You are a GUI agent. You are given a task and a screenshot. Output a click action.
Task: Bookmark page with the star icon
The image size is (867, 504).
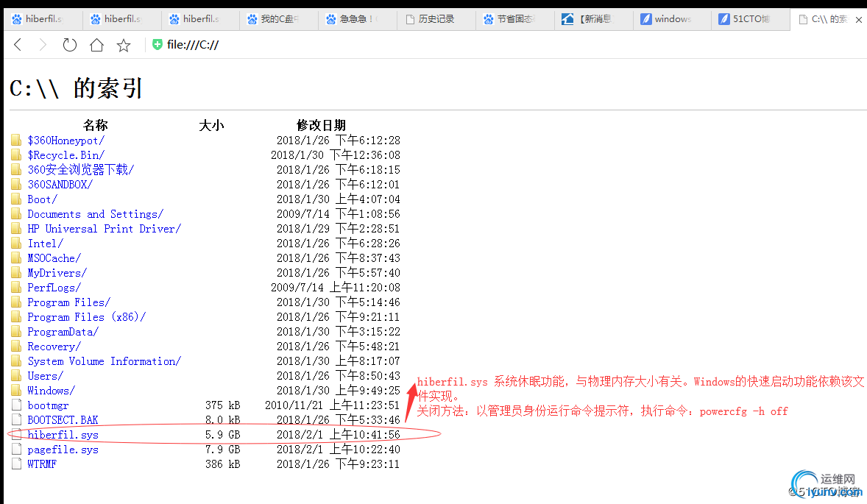(124, 45)
